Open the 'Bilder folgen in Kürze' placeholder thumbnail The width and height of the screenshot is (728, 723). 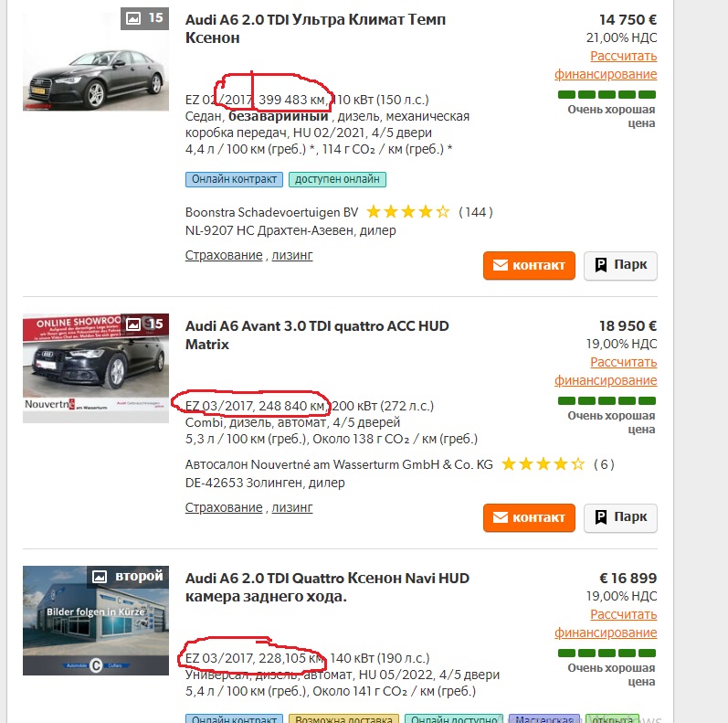pos(96,621)
